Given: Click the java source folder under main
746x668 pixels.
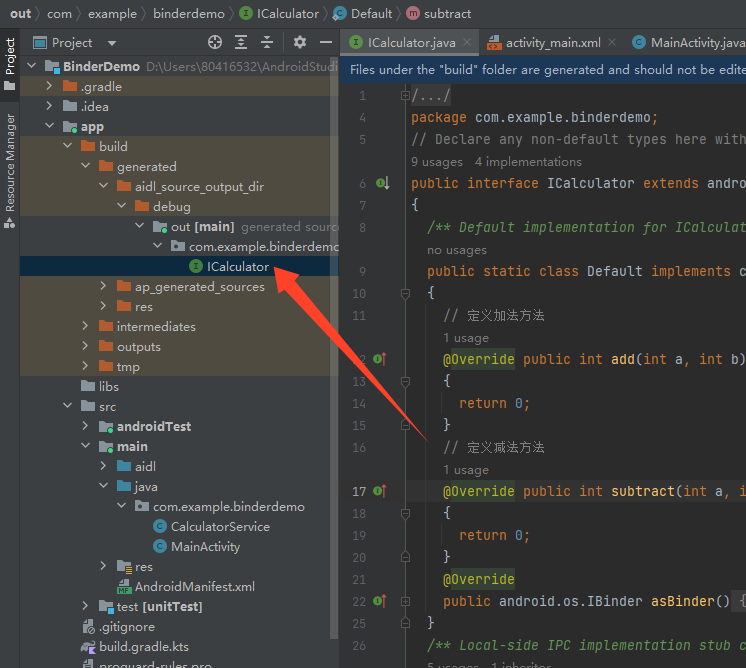Looking at the screenshot, I should [137, 487].
